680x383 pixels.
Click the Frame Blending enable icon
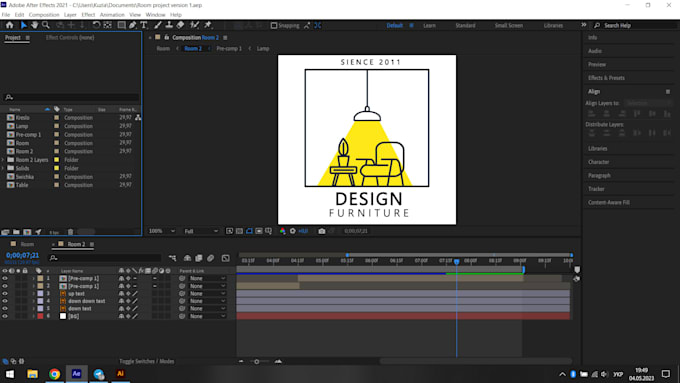199,258
